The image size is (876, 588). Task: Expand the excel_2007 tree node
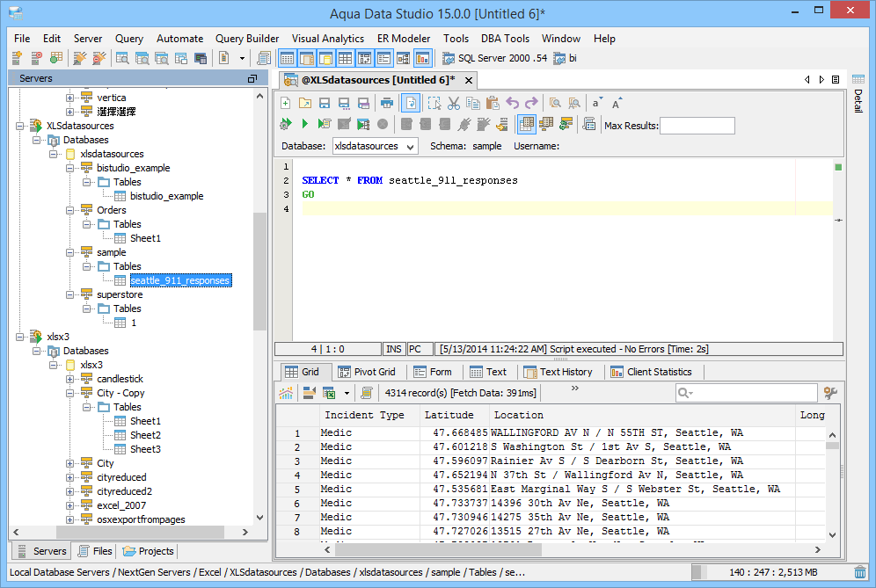click(69, 505)
